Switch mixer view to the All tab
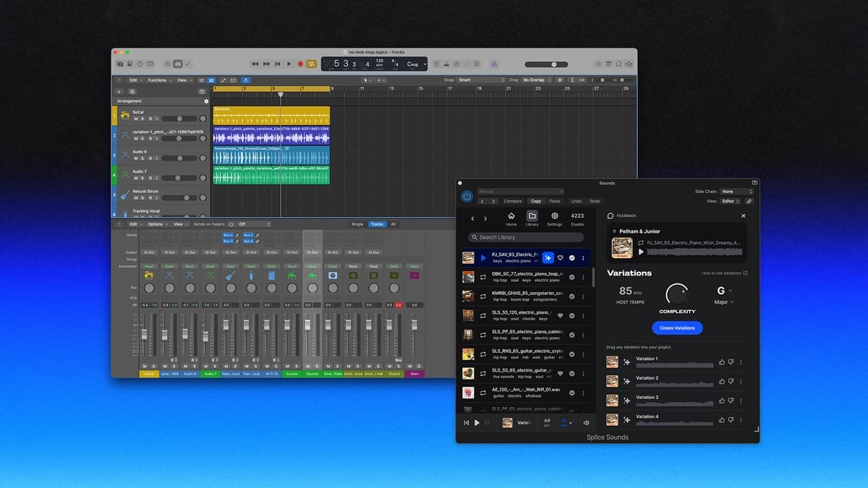The width and height of the screenshot is (868, 488). [x=393, y=224]
